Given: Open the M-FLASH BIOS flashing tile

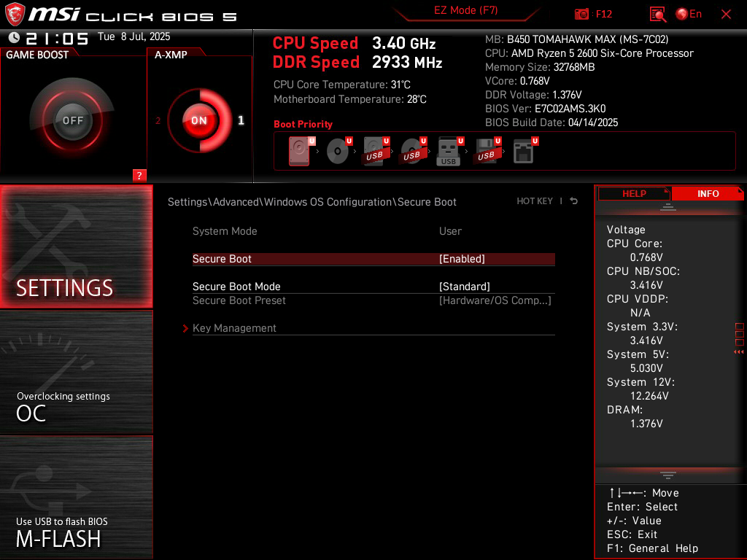Looking at the screenshot, I should pos(76,497).
